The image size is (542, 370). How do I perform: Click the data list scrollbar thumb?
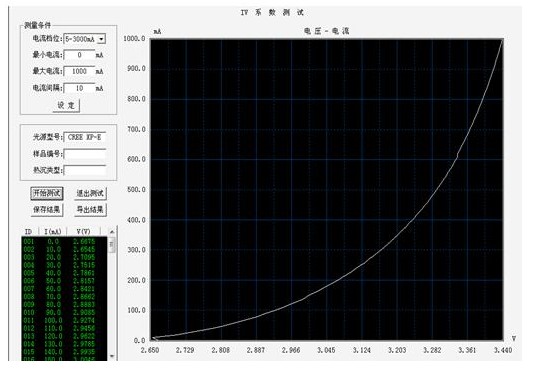pos(112,244)
